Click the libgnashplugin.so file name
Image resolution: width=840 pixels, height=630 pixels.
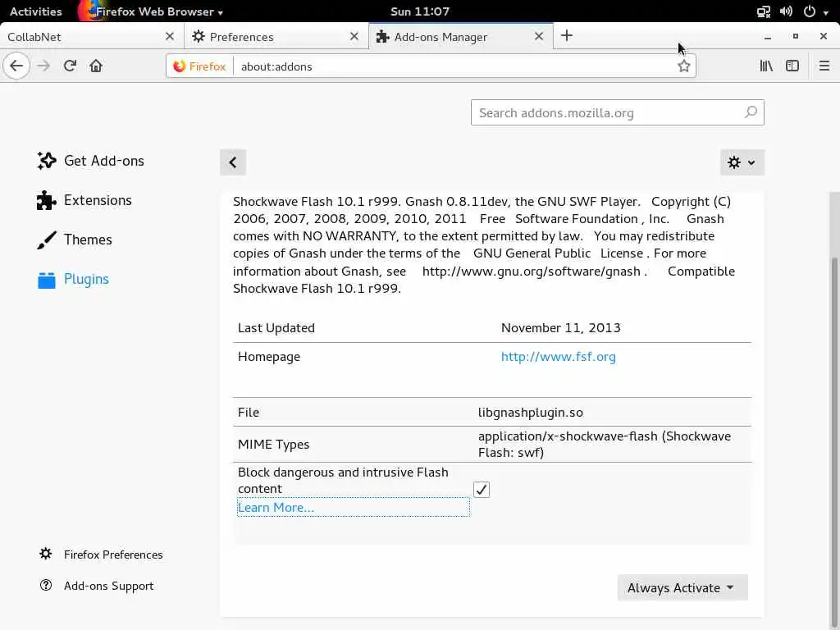[531, 413]
